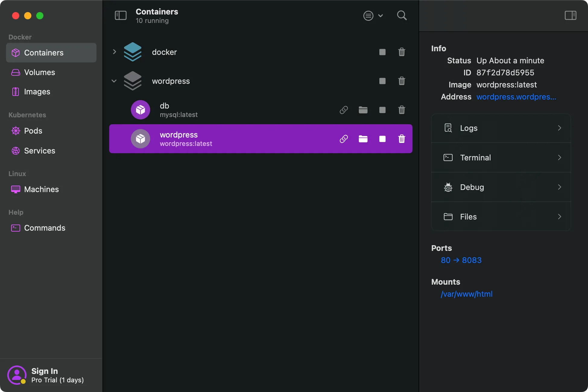Select image name wordpress:latest in Info
588x392 pixels.
coord(507,85)
